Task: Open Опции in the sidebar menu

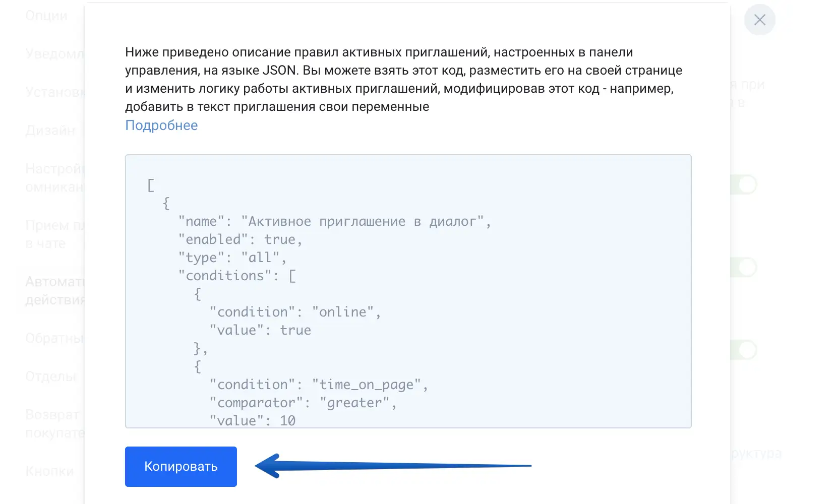Action: (46, 16)
